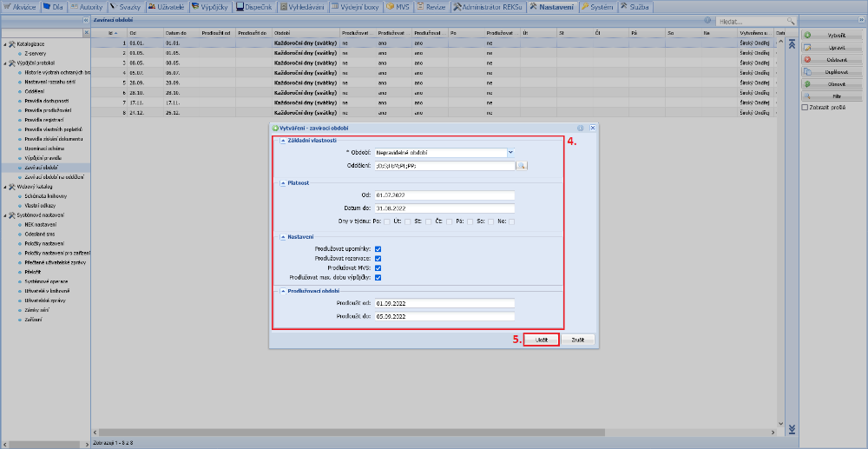The width and height of the screenshot is (868, 449).
Task: Collapse the Platnost section
Action: [x=282, y=182]
